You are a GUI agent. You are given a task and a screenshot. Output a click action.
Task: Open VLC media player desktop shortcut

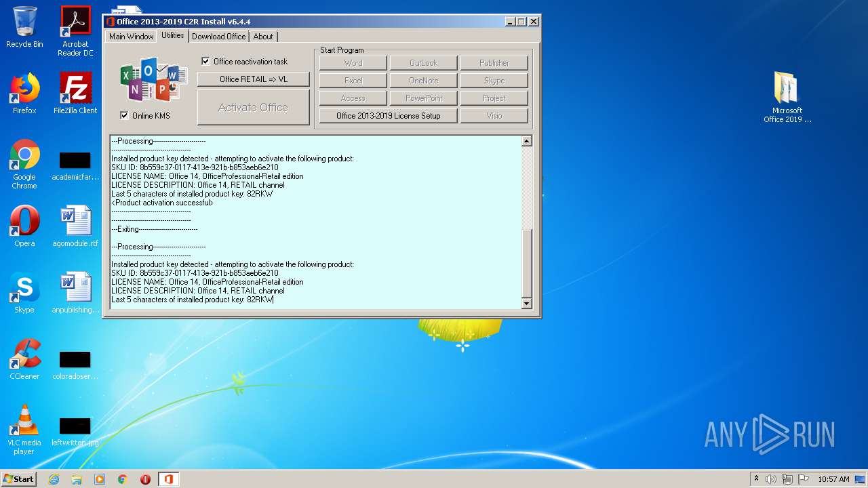tap(24, 430)
